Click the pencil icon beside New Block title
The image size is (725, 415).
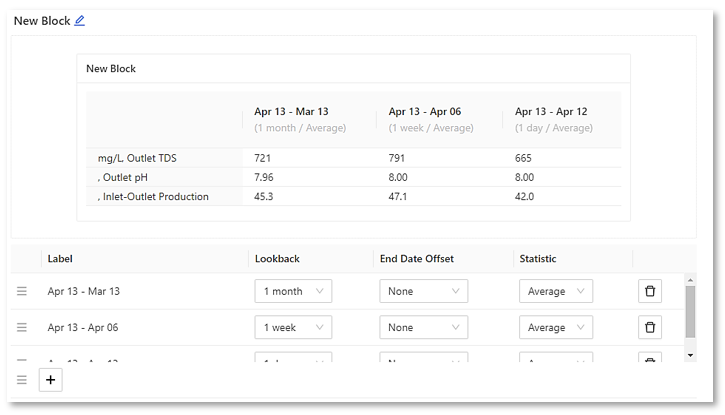pos(80,20)
